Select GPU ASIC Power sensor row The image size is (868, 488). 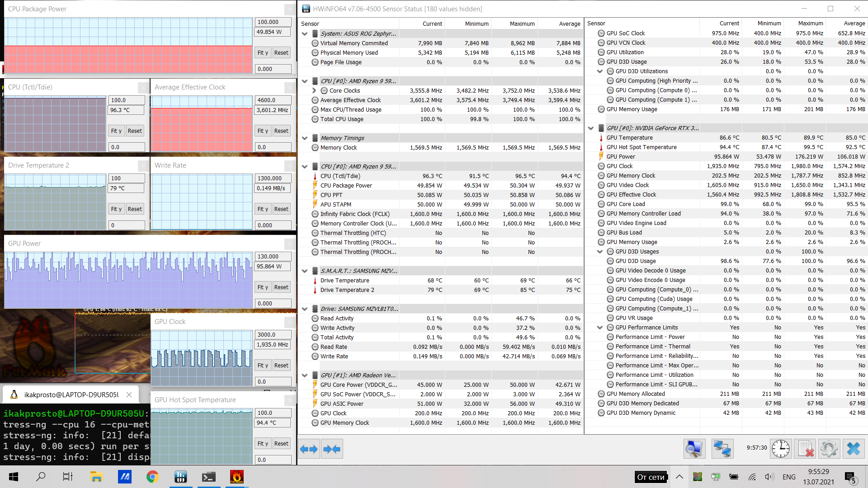pyautogui.click(x=441, y=404)
